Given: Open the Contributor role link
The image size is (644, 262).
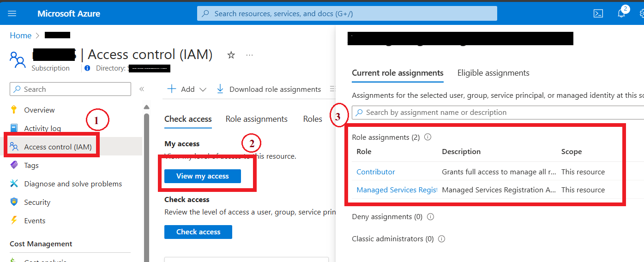Looking at the screenshot, I should pos(376,172).
